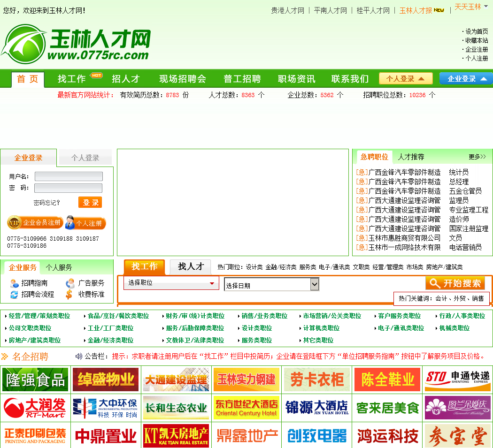Expand the 企业登录 blue dropdown
Viewport: 493px width, 448px height.
[x=466, y=79]
